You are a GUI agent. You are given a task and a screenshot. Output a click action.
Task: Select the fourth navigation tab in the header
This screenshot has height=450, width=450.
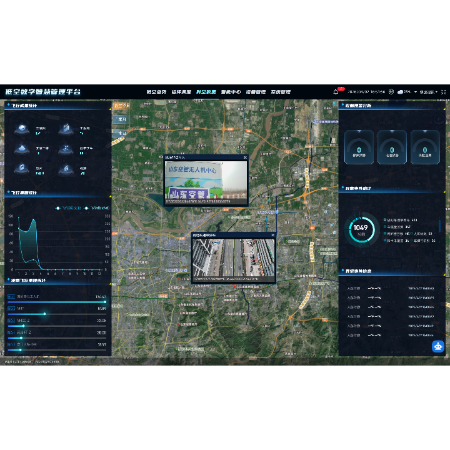click(231, 92)
